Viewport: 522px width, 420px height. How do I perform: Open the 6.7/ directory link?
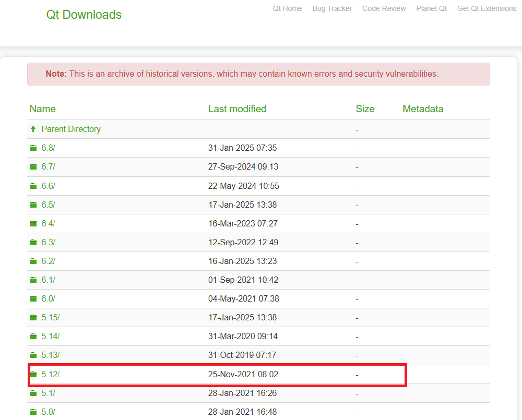click(x=48, y=167)
